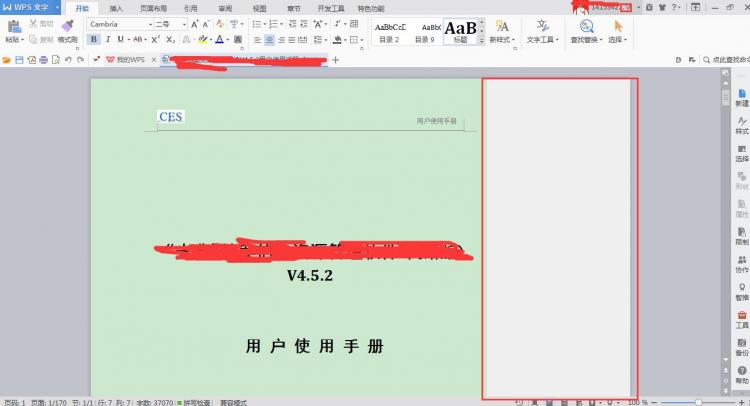This screenshot has height=406, width=750.
Task: Apply the 目录 2 style
Action: [389, 33]
